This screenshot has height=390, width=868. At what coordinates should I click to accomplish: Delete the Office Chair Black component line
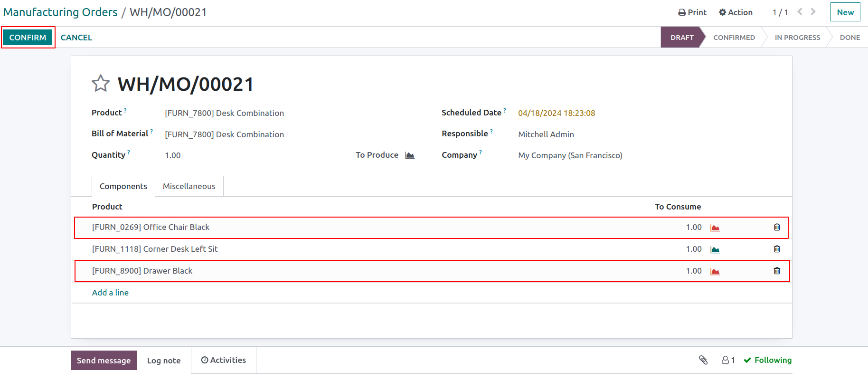point(777,227)
